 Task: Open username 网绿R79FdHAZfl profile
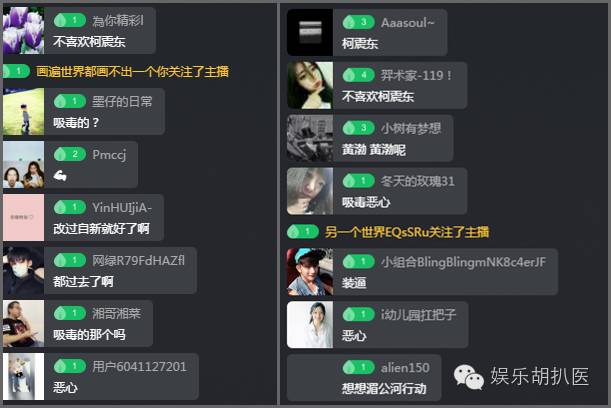point(138,260)
